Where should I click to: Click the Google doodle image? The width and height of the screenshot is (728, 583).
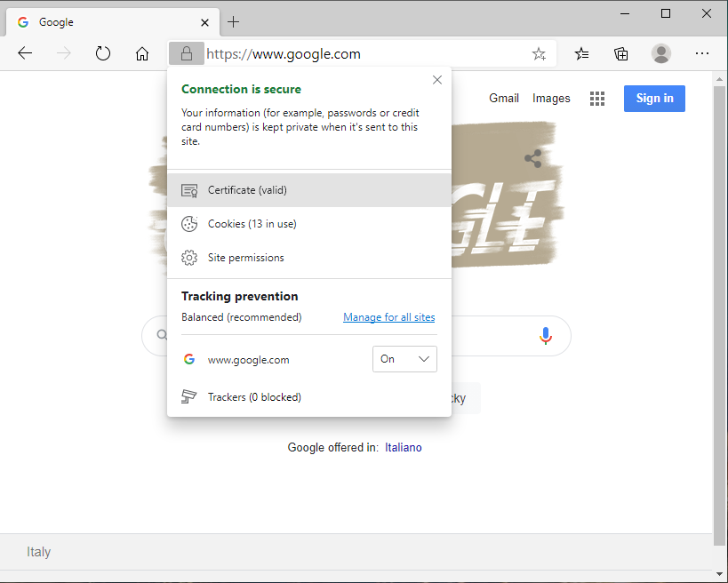click(507, 195)
